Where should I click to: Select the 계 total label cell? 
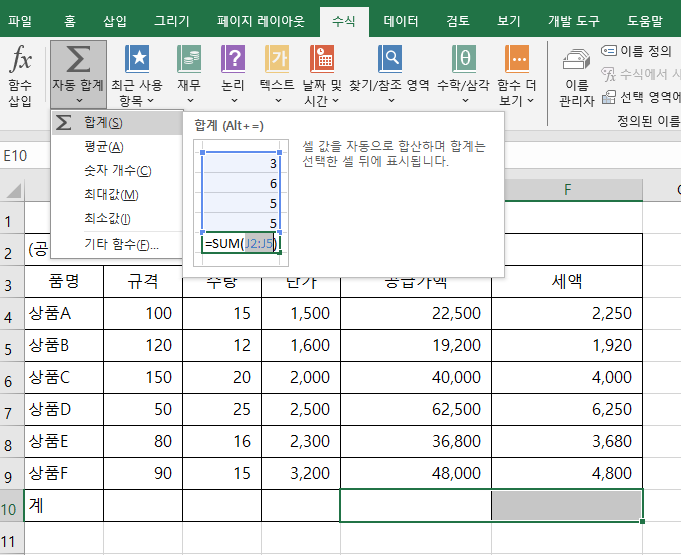[64, 505]
